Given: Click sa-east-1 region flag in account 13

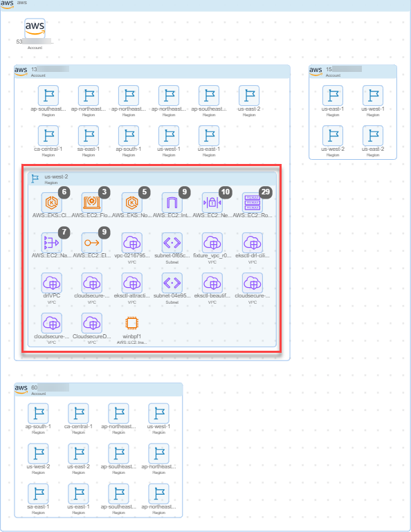Looking at the screenshot, I should pos(89,136).
